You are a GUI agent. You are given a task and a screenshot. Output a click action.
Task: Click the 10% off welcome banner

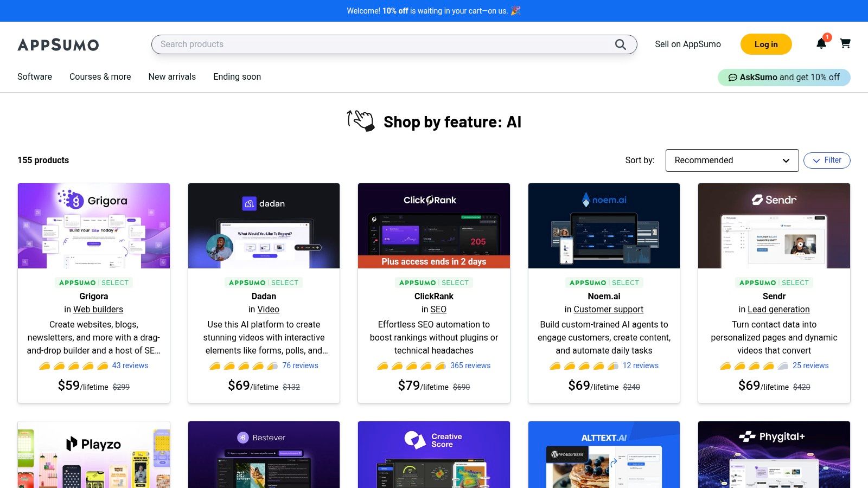[x=434, y=11]
